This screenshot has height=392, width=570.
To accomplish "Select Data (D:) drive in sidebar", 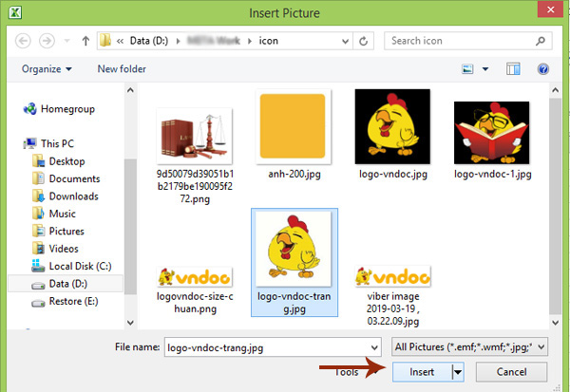I will (x=66, y=284).
